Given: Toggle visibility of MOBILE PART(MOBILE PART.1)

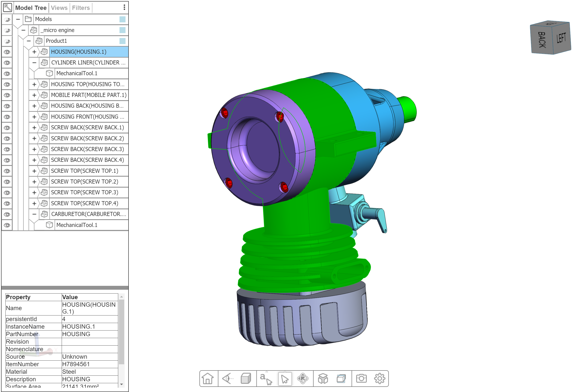Looking at the screenshot, I should coord(7,95).
